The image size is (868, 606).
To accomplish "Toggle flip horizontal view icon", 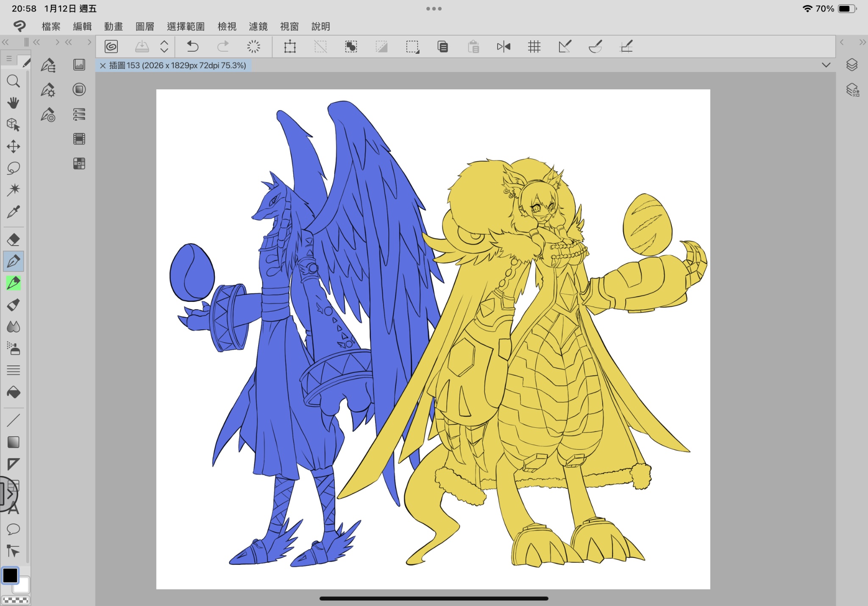I will (x=504, y=47).
